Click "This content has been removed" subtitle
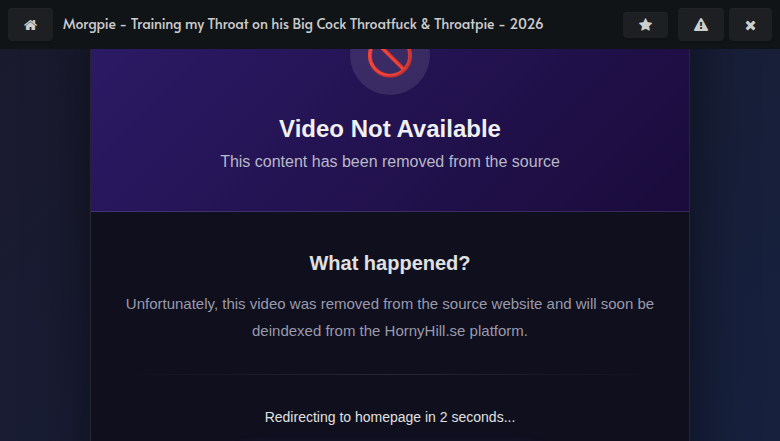Image resolution: width=780 pixels, height=441 pixels. [x=390, y=162]
